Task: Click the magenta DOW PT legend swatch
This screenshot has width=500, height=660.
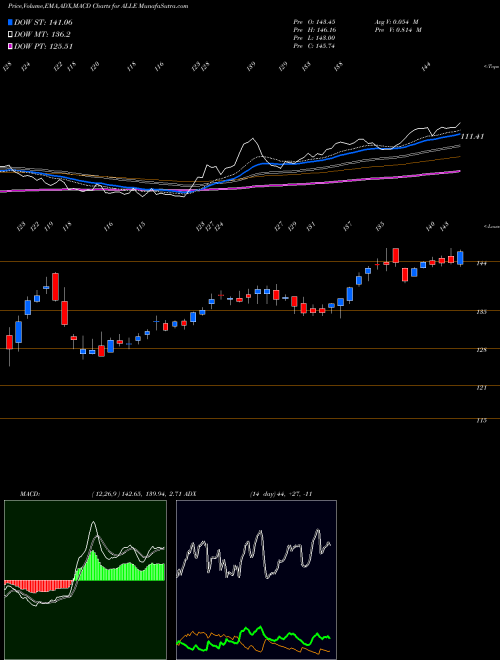Action: click(x=10, y=46)
